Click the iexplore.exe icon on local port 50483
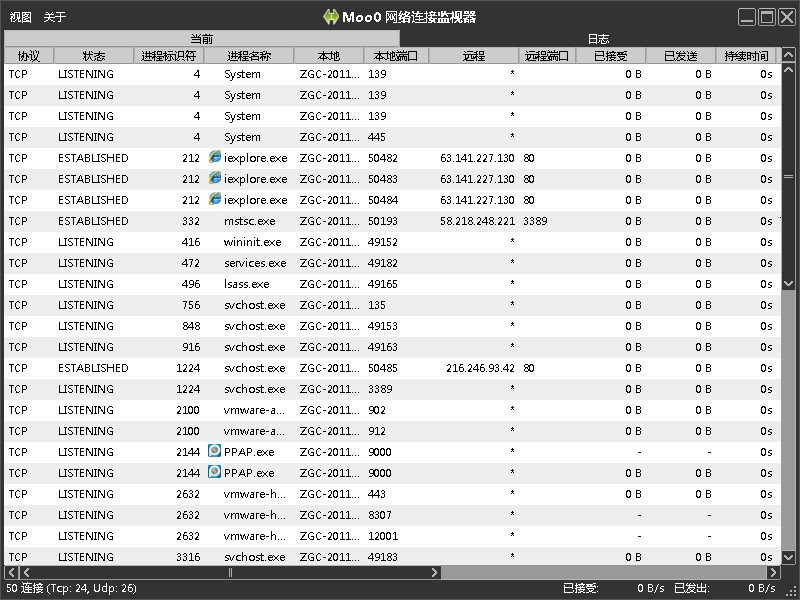Image resolution: width=800 pixels, height=600 pixels. (214, 179)
